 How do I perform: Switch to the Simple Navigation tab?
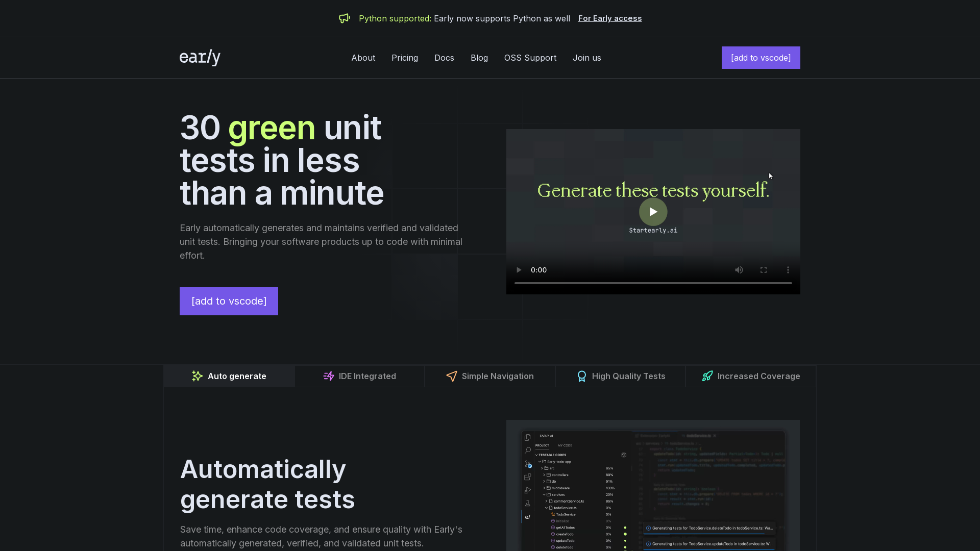tap(490, 376)
